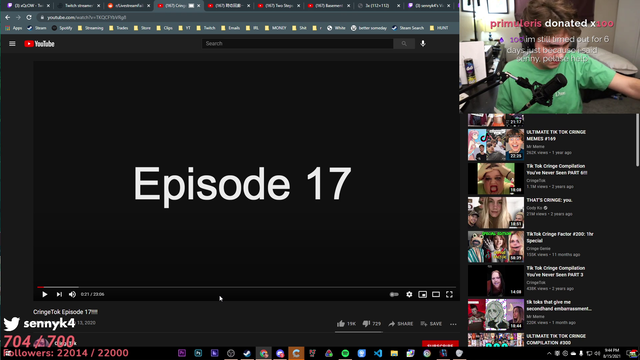
Task: Dislike the video with thumbs down
Action: pyautogui.click(x=371, y=324)
